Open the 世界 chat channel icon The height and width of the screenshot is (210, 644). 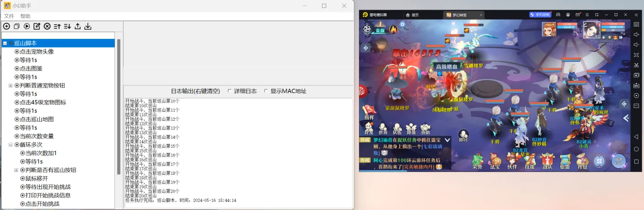pyautogui.click(x=383, y=129)
